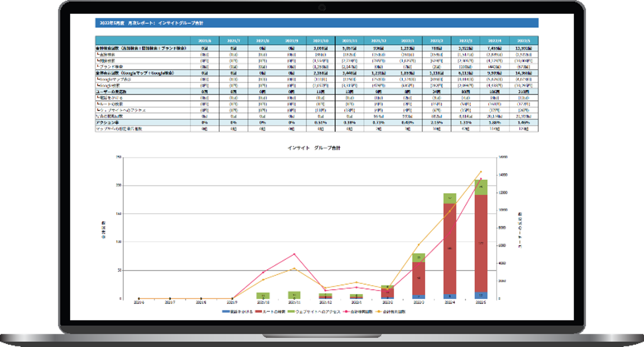Click the green website access legend swatch
The height and width of the screenshot is (347, 644).
(291, 312)
